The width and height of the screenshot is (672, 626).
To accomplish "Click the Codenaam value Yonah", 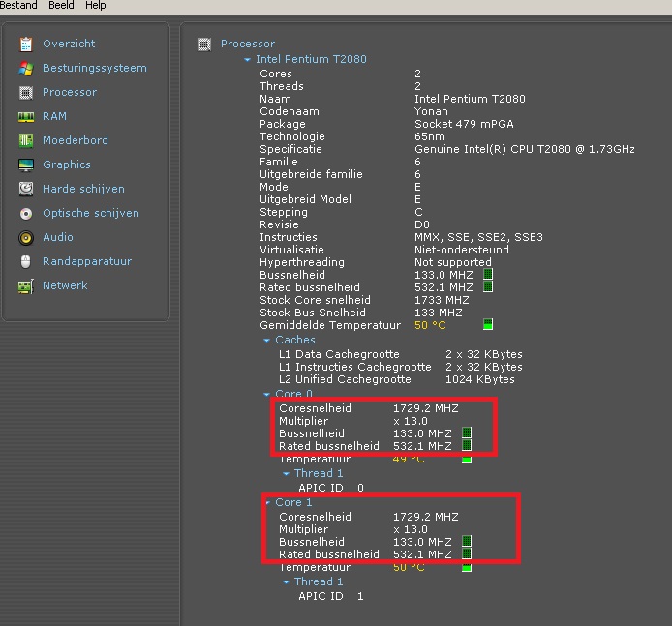I will [431, 111].
